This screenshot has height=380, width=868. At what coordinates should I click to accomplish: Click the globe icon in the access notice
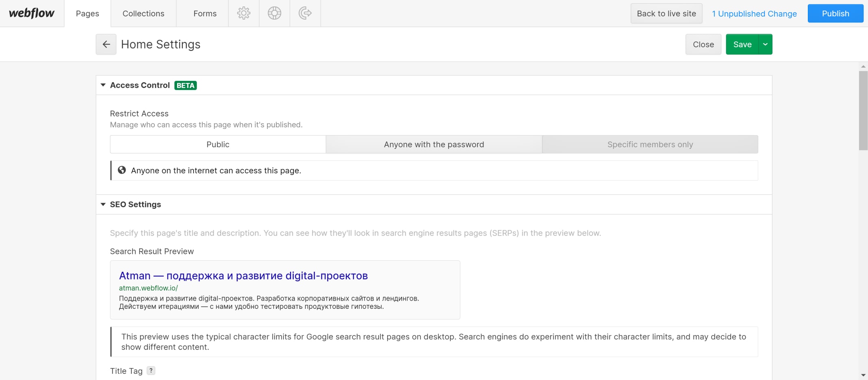(122, 170)
